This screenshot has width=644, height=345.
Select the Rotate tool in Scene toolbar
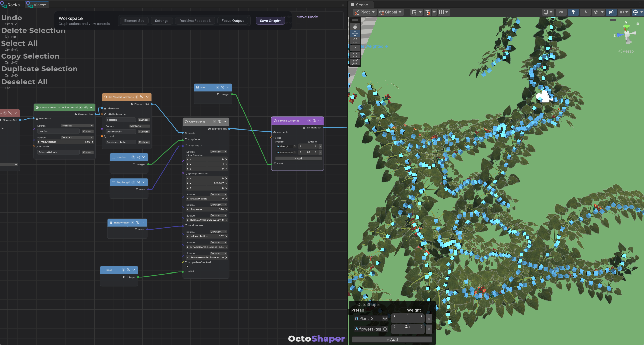click(x=355, y=41)
